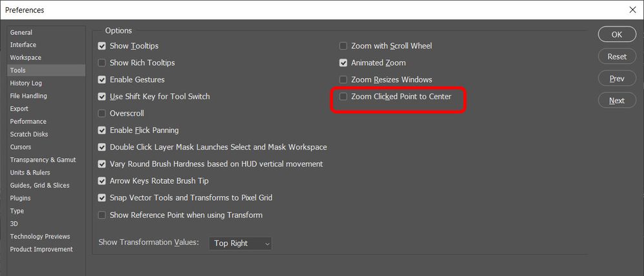
Task: Select the Scratch Disks category
Action: point(30,134)
